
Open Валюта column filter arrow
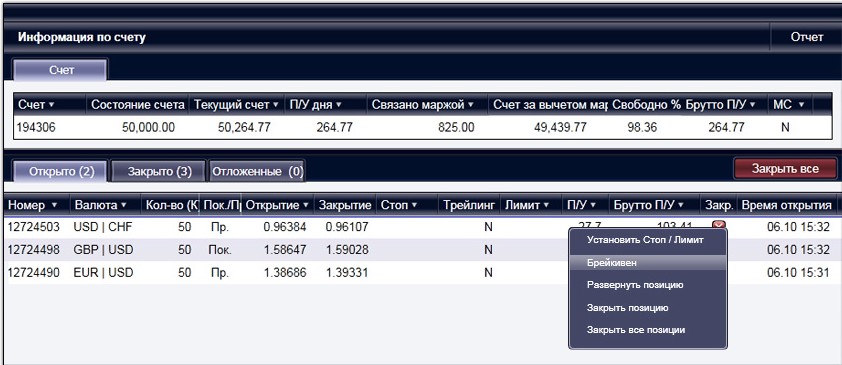[x=124, y=205]
